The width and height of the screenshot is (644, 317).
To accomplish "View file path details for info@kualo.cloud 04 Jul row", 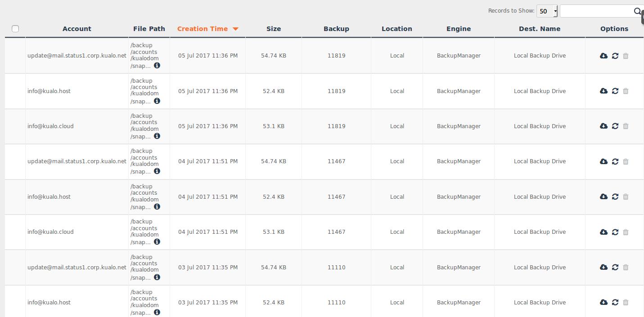I will coord(157,241).
